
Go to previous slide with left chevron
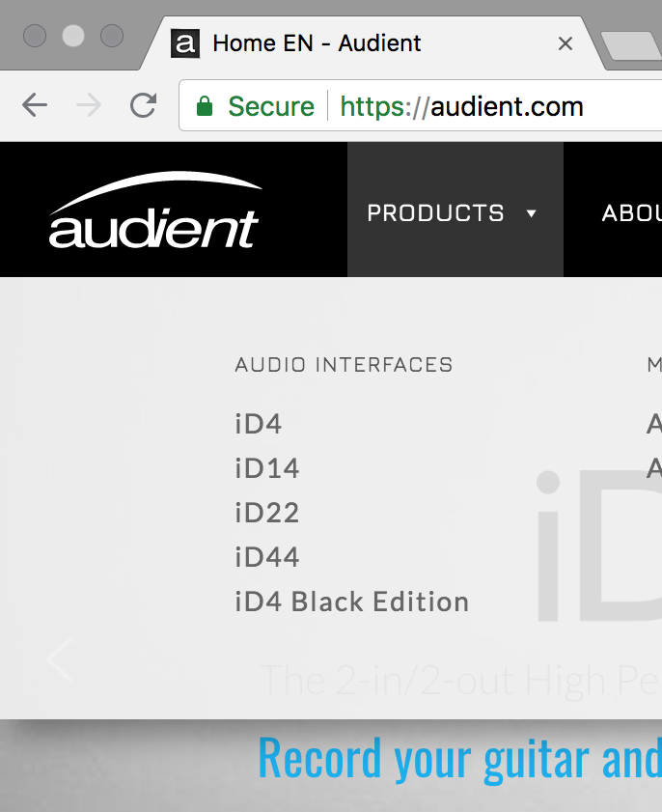tap(61, 659)
